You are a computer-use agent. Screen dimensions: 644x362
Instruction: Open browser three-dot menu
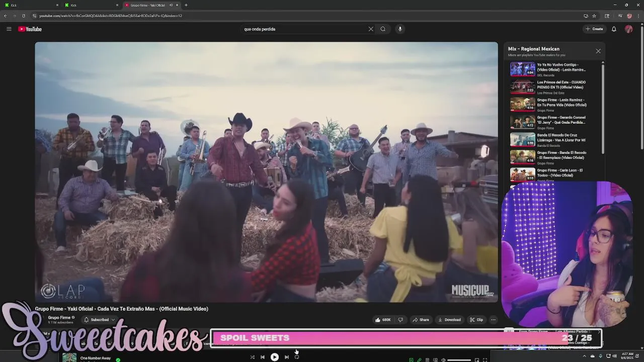click(638, 16)
